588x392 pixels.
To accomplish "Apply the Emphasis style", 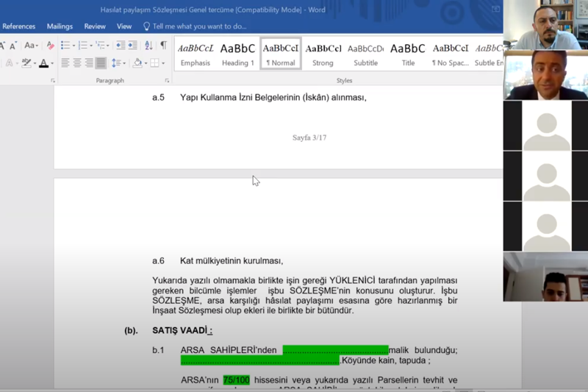I will tap(196, 54).
